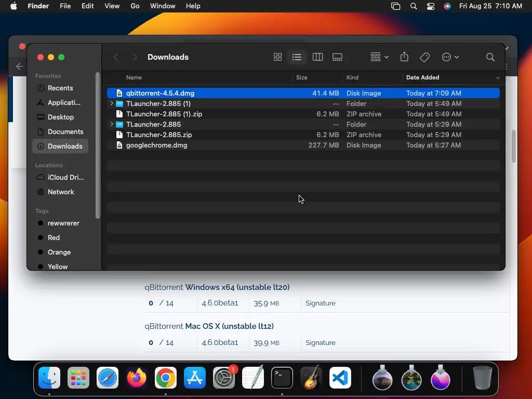Click the Stage Manager menu bar icon
Screen dimensions: 532x399
395,6
